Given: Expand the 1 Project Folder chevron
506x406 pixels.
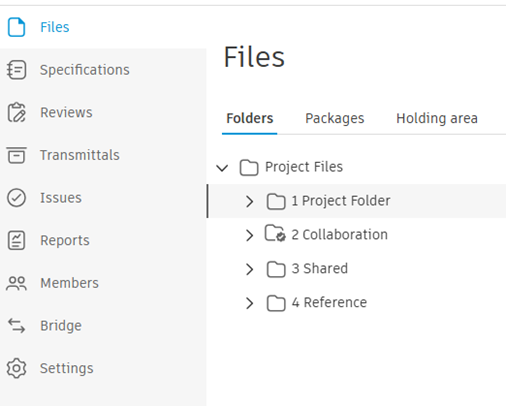Looking at the screenshot, I should pyautogui.click(x=249, y=201).
